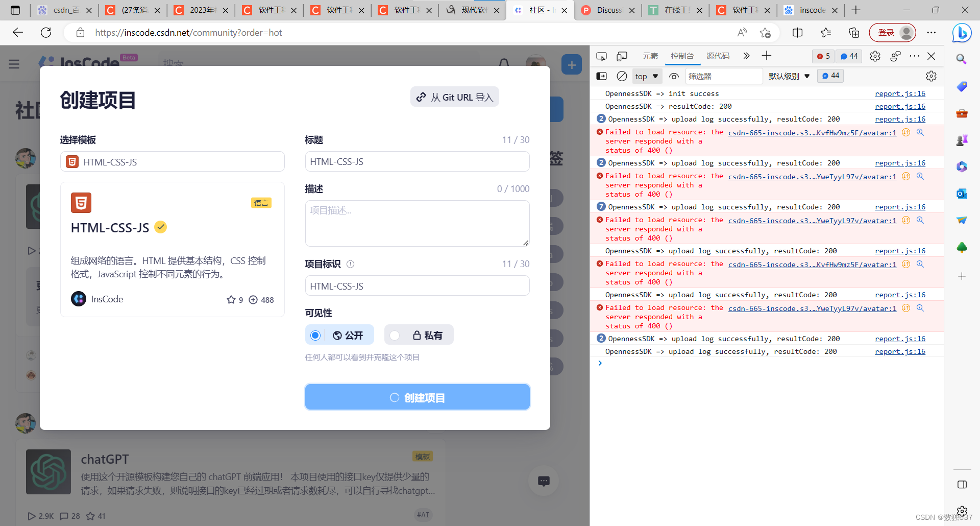Click the split screen icon in toolbar
980x526 pixels.
pos(797,33)
